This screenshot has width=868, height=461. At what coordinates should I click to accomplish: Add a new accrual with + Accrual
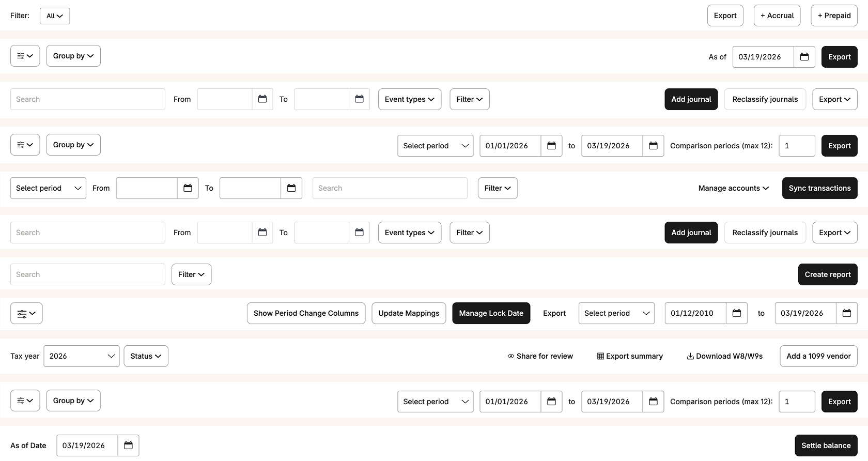[x=777, y=16]
